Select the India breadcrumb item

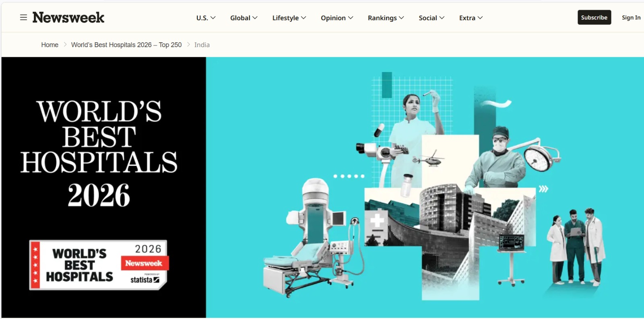pyautogui.click(x=202, y=45)
